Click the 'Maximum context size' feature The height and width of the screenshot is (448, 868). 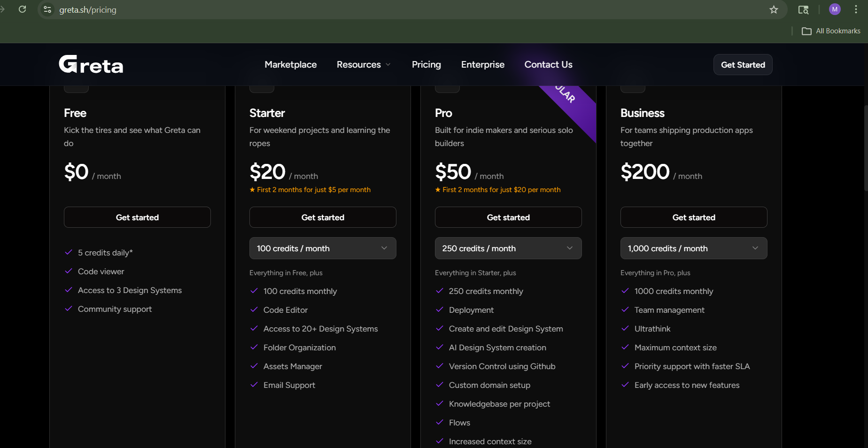click(675, 348)
